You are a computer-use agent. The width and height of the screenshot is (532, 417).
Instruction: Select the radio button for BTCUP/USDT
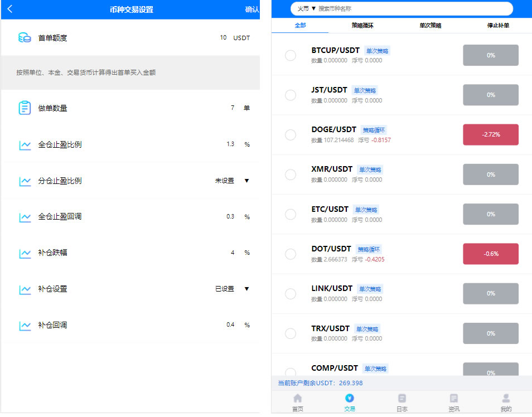coord(291,55)
